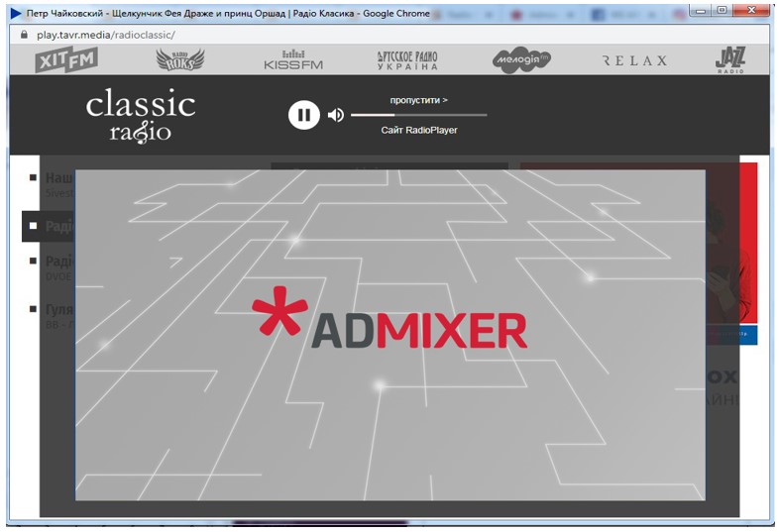Open the Radio ROKS station logo
The height and width of the screenshot is (532, 779).
click(179, 59)
